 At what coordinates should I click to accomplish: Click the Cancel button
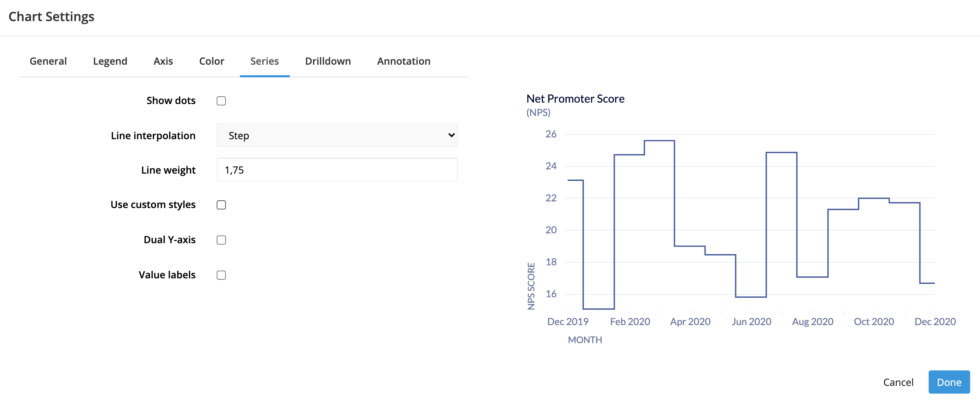coord(898,382)
